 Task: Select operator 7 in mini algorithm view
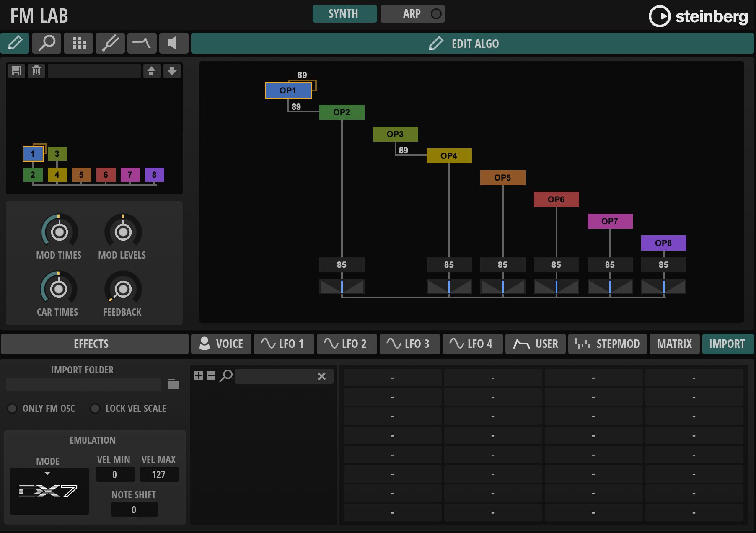130,175
